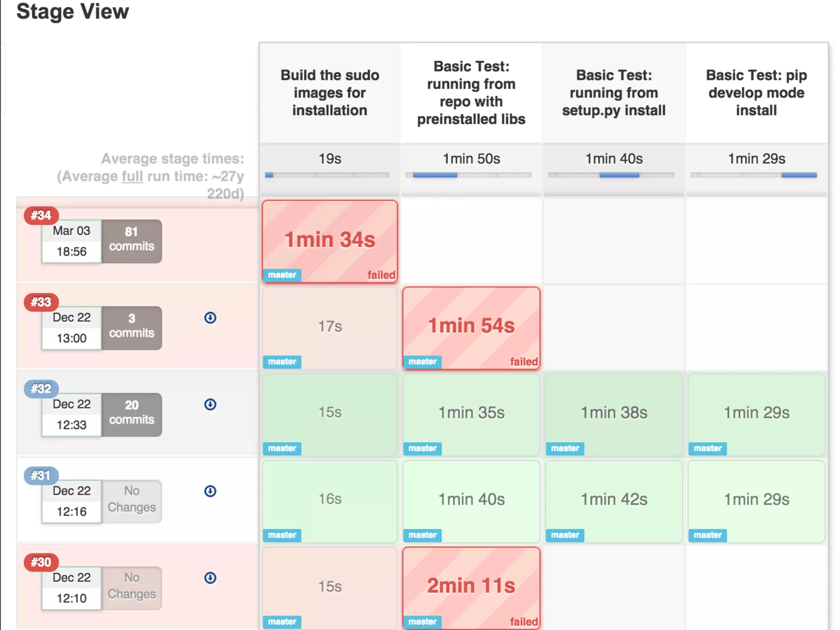Open build #33 badge

click(x=41, y=302)
